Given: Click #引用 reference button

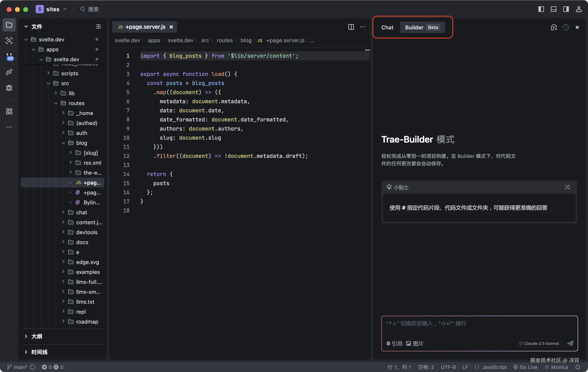Looking at the screenshot, I should coord(394,343).
